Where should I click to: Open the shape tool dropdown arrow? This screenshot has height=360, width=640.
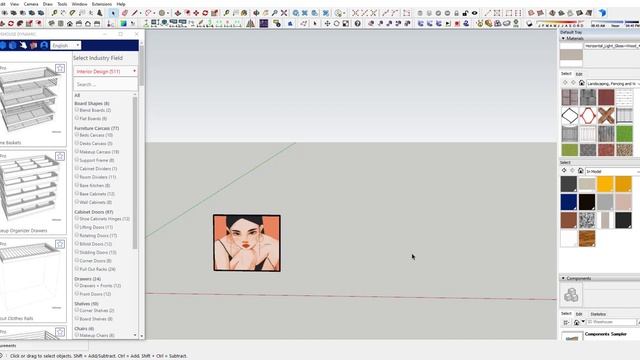coord(154,13)
